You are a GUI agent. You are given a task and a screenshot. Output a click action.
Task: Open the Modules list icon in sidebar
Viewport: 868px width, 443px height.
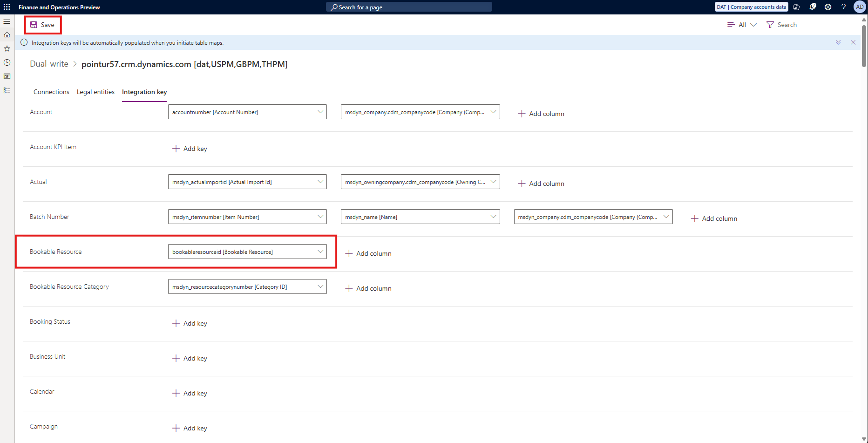[7, 90]
